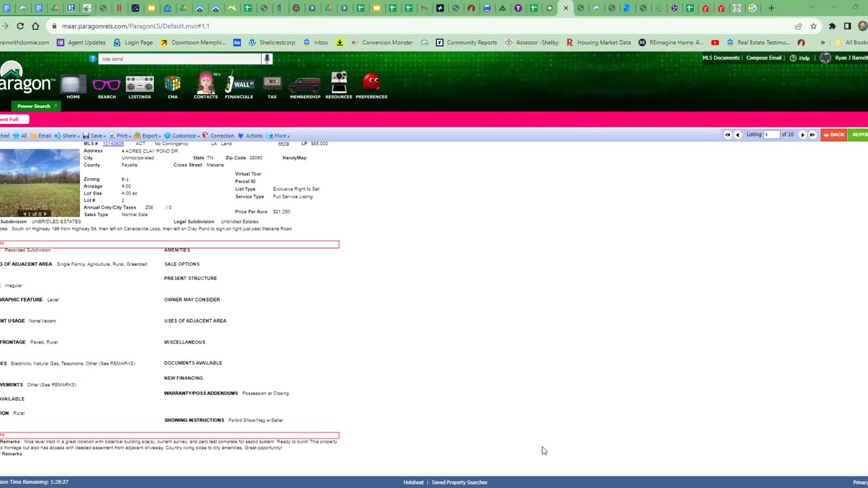Viewport: 868px width, 488px height.
Task: Open the More dropdown
Action: pos(278,136)
